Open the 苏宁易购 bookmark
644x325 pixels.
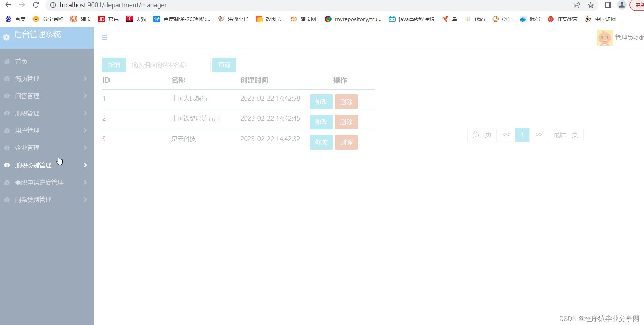48,19
